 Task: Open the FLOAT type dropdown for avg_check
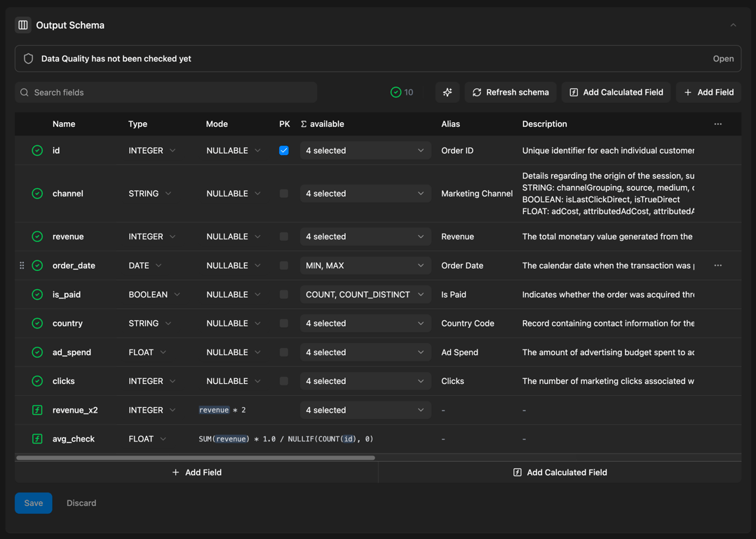147,439
